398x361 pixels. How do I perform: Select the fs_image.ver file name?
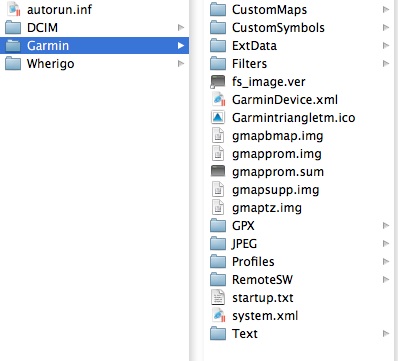(269, 82)
